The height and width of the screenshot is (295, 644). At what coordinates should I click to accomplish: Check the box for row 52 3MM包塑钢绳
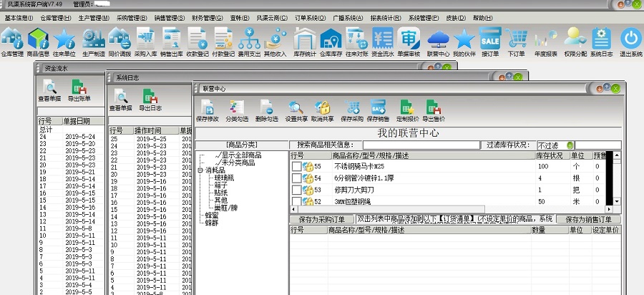point(296,201)
